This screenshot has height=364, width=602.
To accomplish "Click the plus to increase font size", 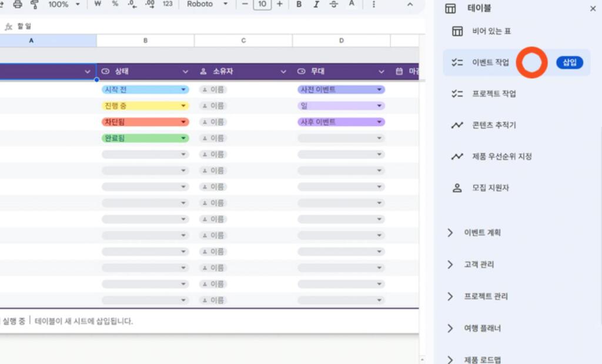I will click(x=279, y=4).
